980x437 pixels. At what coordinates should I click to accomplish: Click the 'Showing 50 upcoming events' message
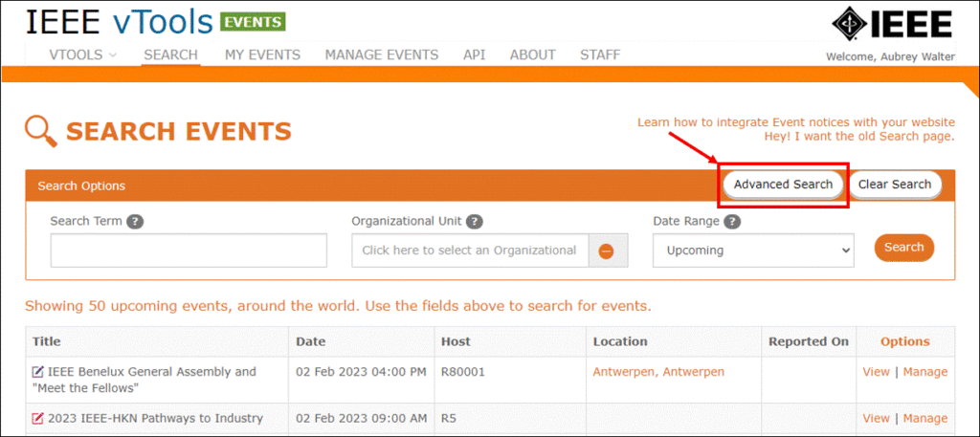[338, 307]
